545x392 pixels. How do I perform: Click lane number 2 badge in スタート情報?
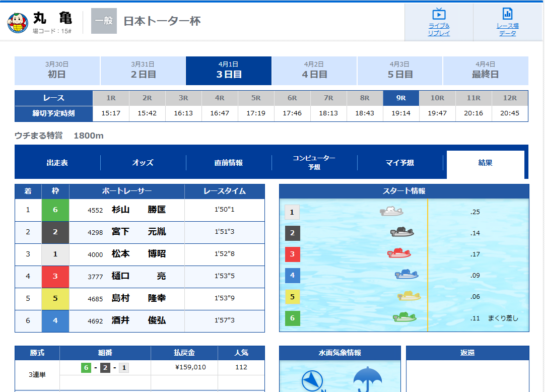pyautogui.click(x=292, y=233)
